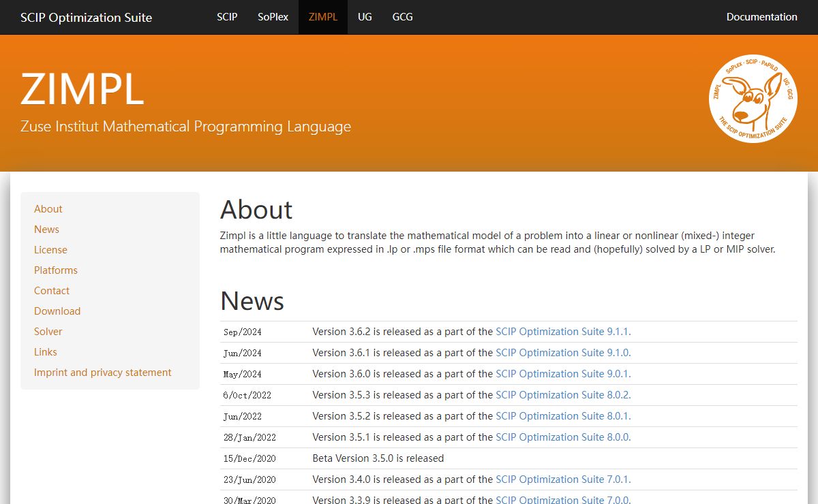
Task: Open License in the sidebar
Action: click(51, 250)
